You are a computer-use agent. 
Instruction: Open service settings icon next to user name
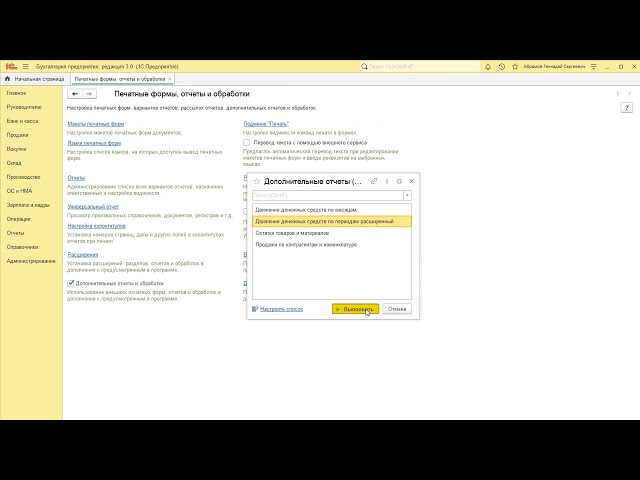[x=594, y=66]
